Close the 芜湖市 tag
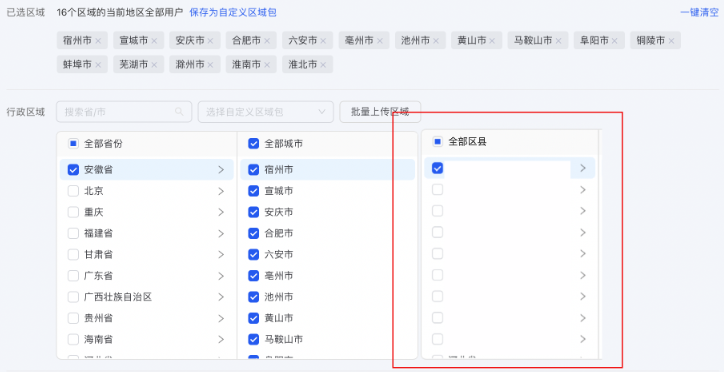The width and height of the screenshot is (724, 372). (x=154, y=65)
